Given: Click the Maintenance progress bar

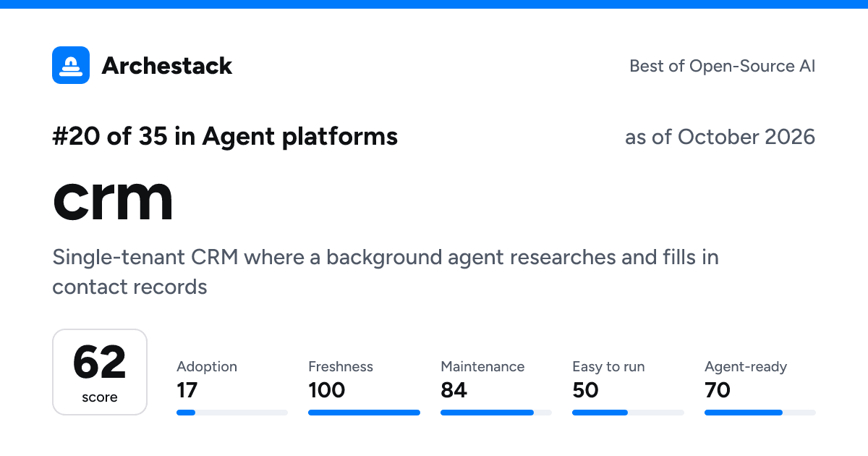Looking at the screenshot, I should tap(496, 413).
